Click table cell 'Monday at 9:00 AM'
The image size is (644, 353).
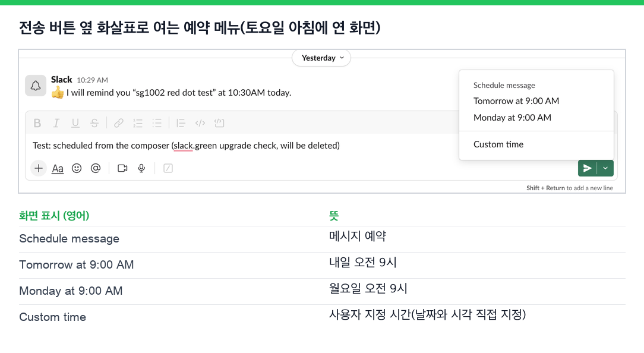[x=71, y=291]
